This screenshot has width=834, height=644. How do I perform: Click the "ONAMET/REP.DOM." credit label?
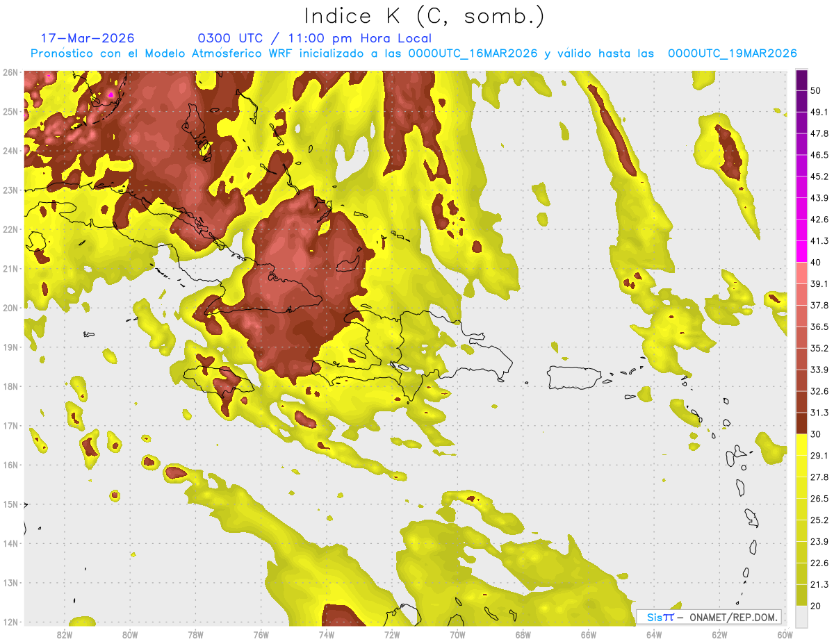coord(733,617)
